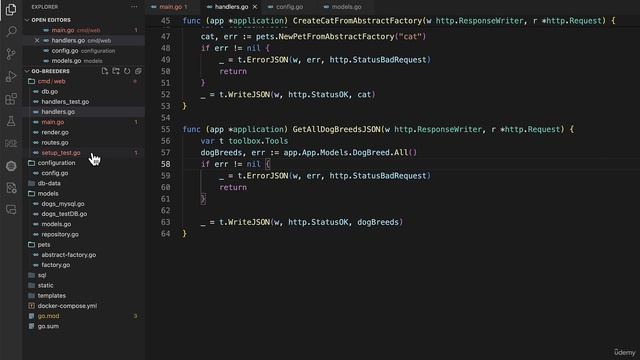Click New File in GO-BREEDERS toolbar
640x360 pixels.
(105, 71)
